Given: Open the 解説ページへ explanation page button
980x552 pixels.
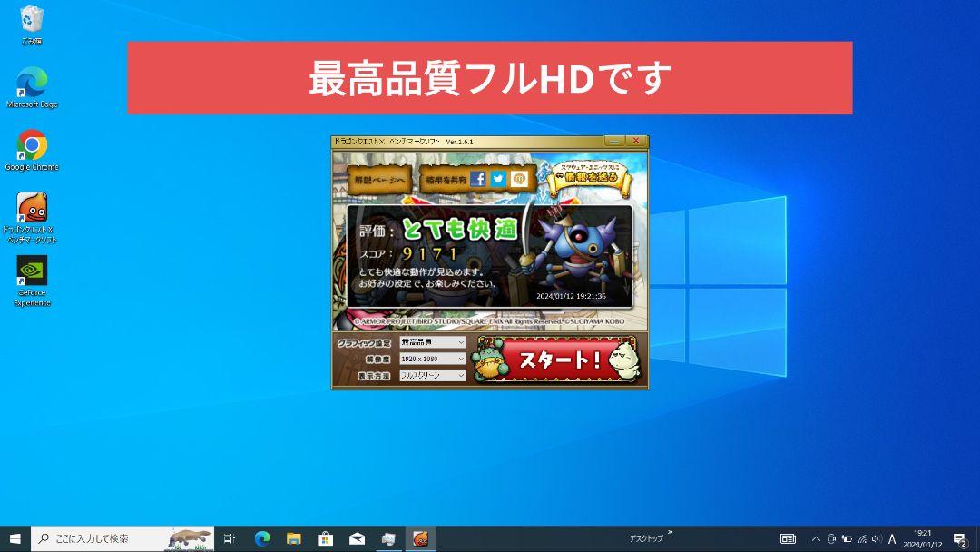Looking at the screenshot, I should point(379,180).
